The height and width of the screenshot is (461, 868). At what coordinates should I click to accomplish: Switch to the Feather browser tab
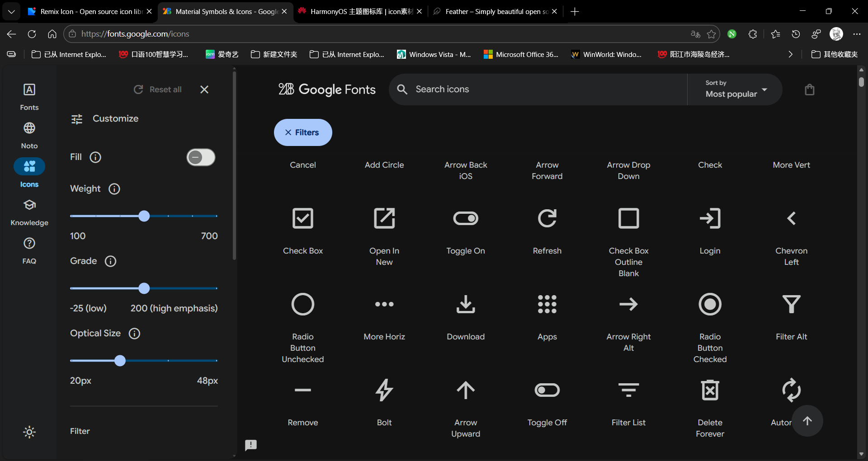(495, 11)
